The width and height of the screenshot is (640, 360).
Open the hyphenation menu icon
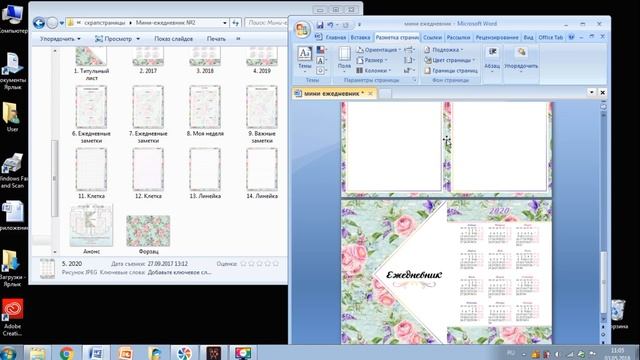point(409,70)
